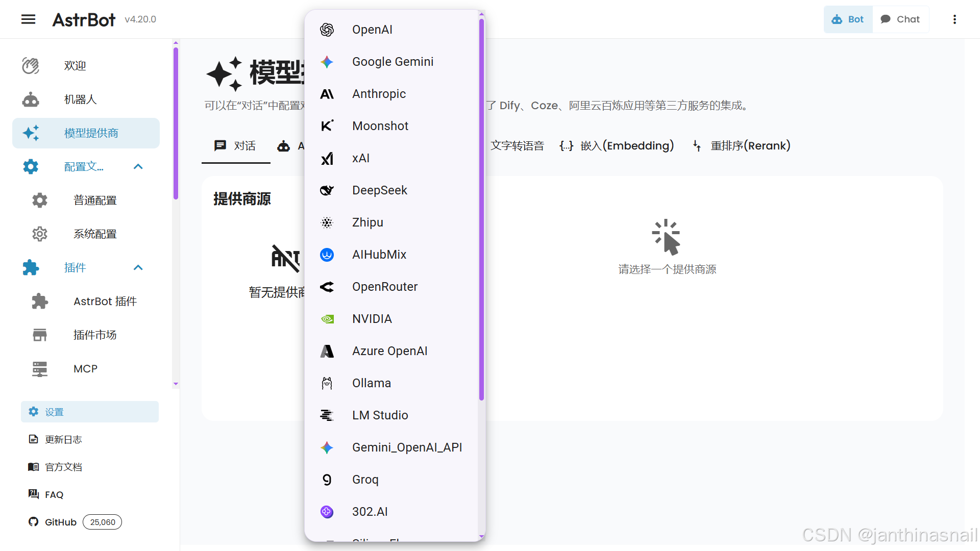This screenshot has width=980, height=551.
Task: Click the sidebar scroll down arrow
Action: click(x=176, y=384)
